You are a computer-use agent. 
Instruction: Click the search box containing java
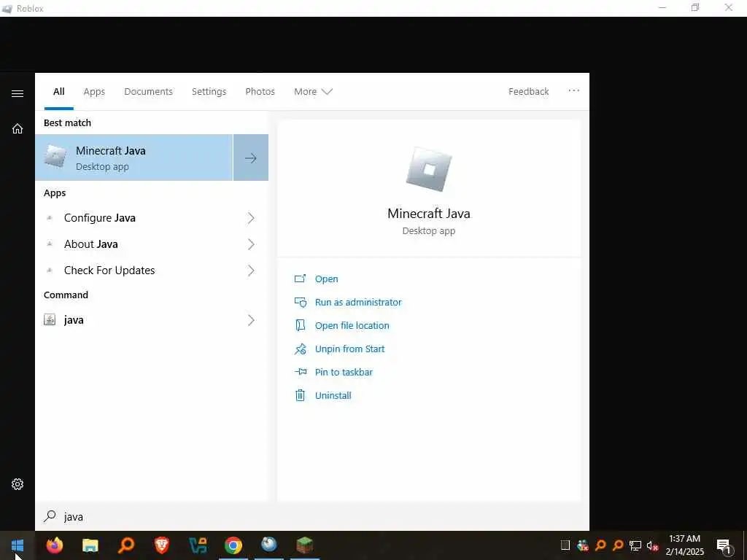[312, 517]
